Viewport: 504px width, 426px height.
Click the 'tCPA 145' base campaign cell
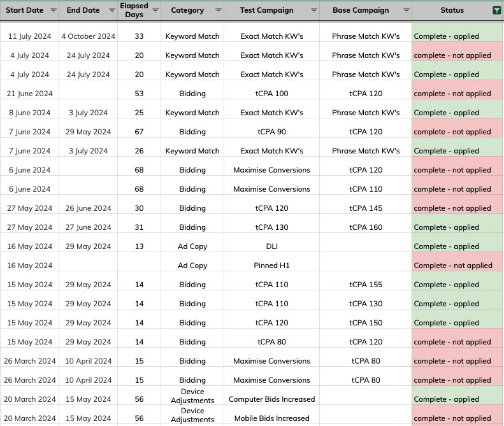pyautogui.click(x=366, y=208)
